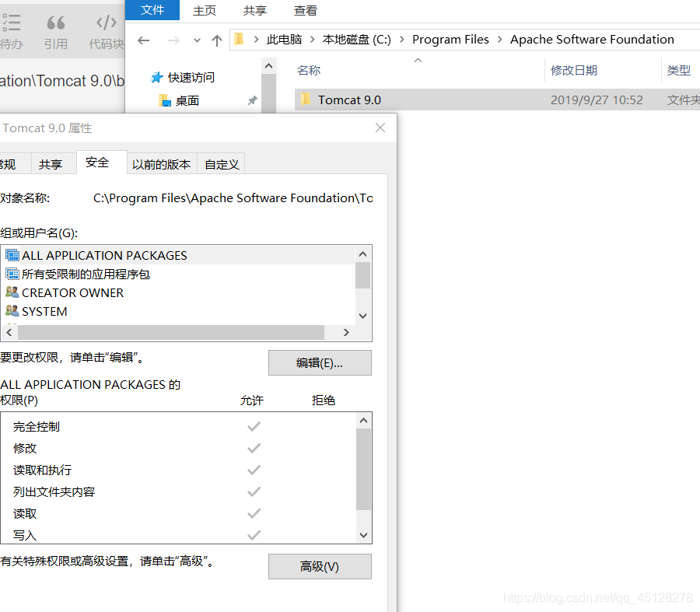Click ALL APPLICATION PACKAGES group icon
The height and width of the screenshot is (612, 700).
click(x=12, y=255)
